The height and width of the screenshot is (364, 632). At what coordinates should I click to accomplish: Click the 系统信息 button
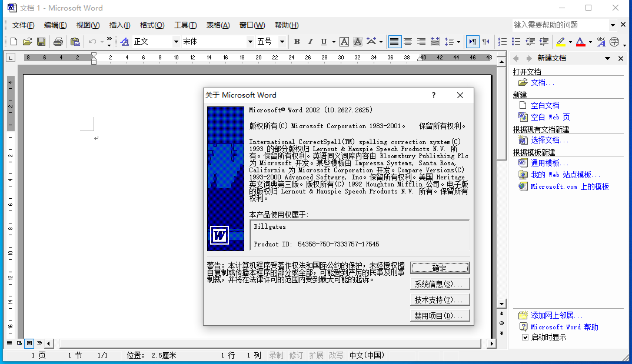[x=440, y=283]
